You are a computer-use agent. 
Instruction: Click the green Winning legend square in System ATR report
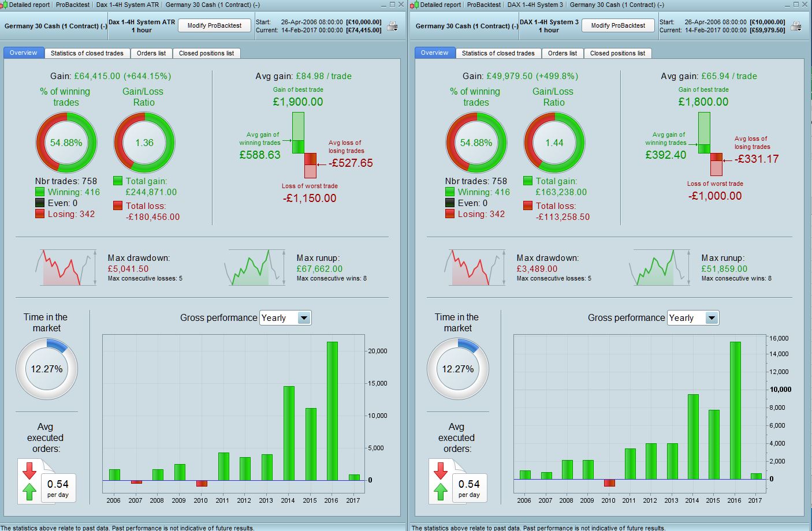[x=40, y=192]
